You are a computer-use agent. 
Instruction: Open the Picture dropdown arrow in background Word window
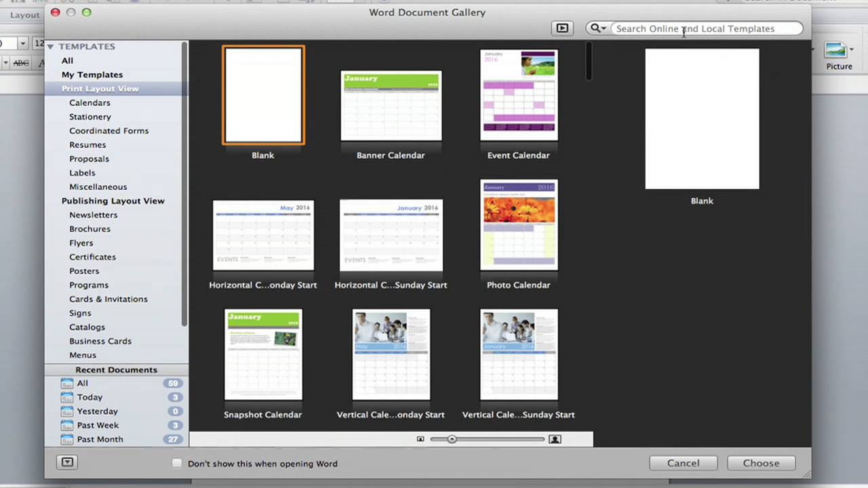tap(851, 50)
